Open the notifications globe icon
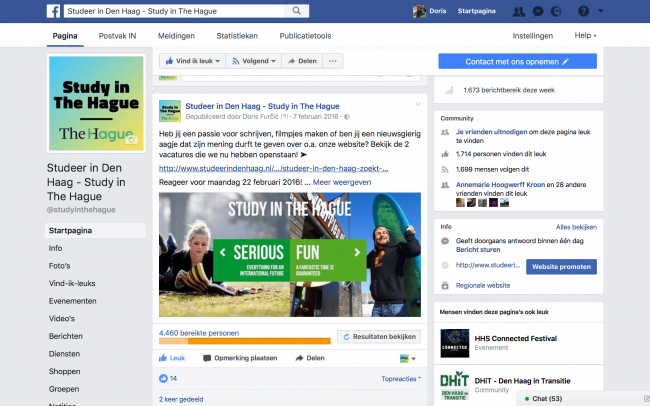Viewport: 650px width, 406px height. [557, 10]
